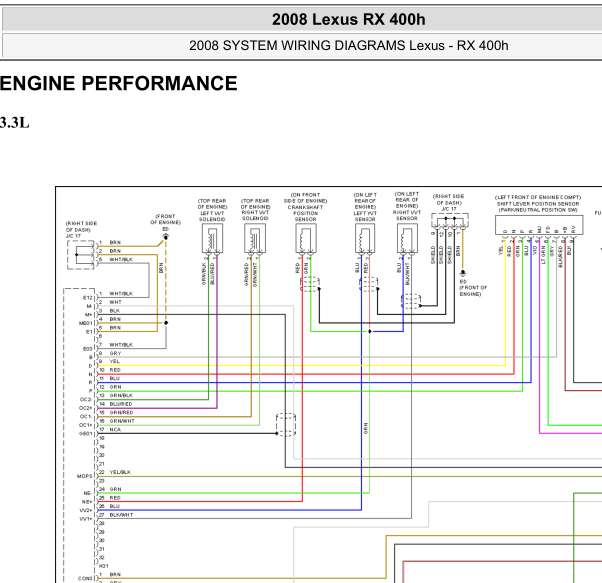The height and width of the screenshot is (583, 602).
Task: Click the "GRN/WHT" wire label at pin 16
Action: pos(122,421)
